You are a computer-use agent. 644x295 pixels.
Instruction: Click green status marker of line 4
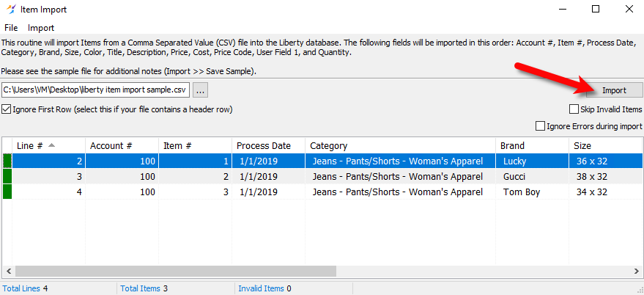7,192
